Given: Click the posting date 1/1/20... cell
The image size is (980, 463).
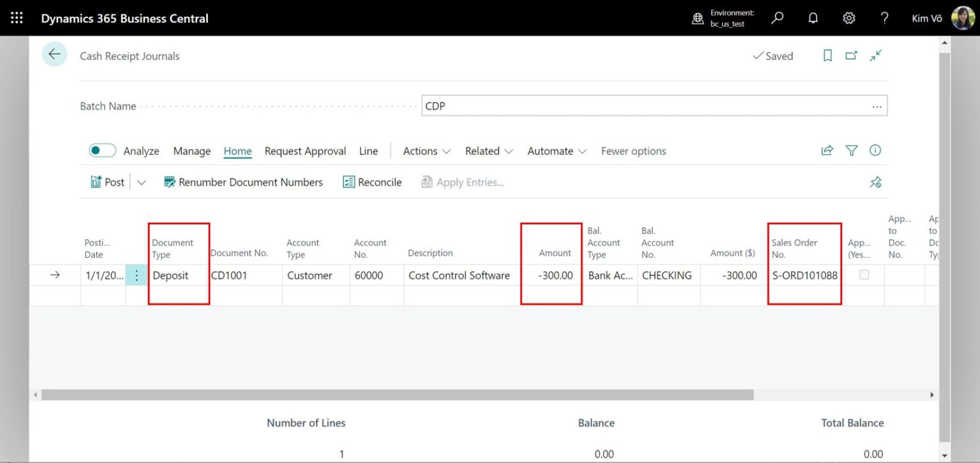Looking at the screenshot, I should [103, 276].
